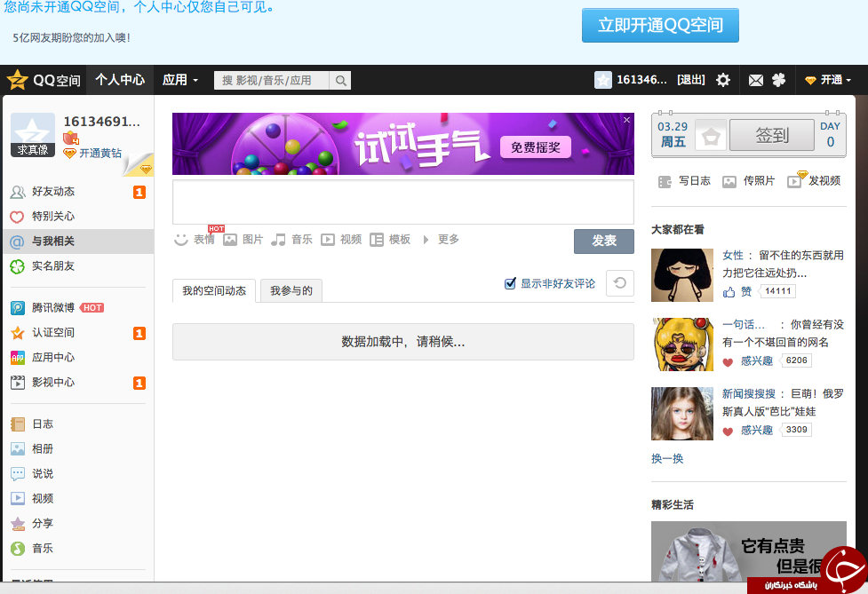Viewport: 868px width, 594px height.
Task: Click the 退出 logout link
Action: (691, 80)
